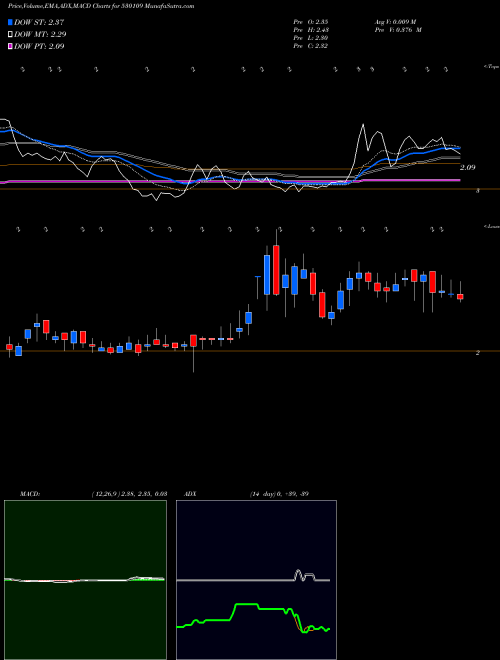Click the tall blue candlestick before the peak

267,274
